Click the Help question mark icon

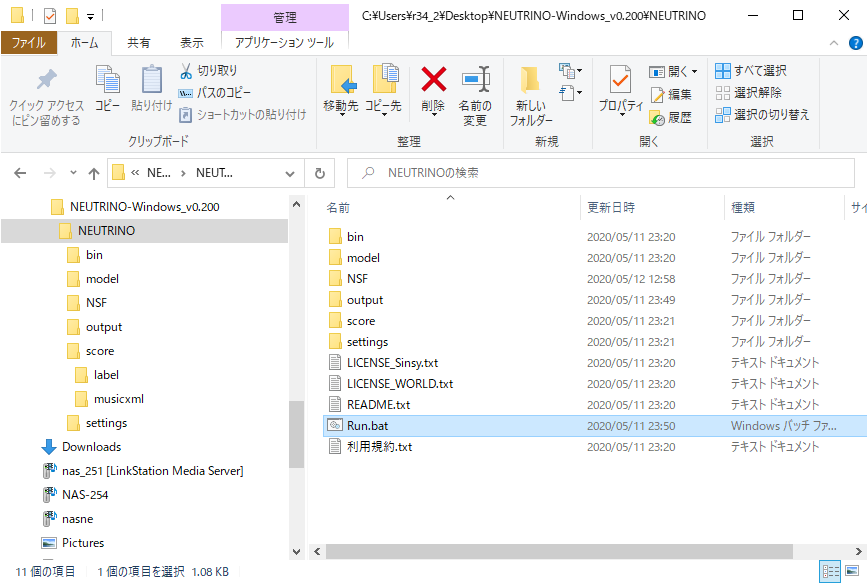pyautogui.click(x=855, y=43)
